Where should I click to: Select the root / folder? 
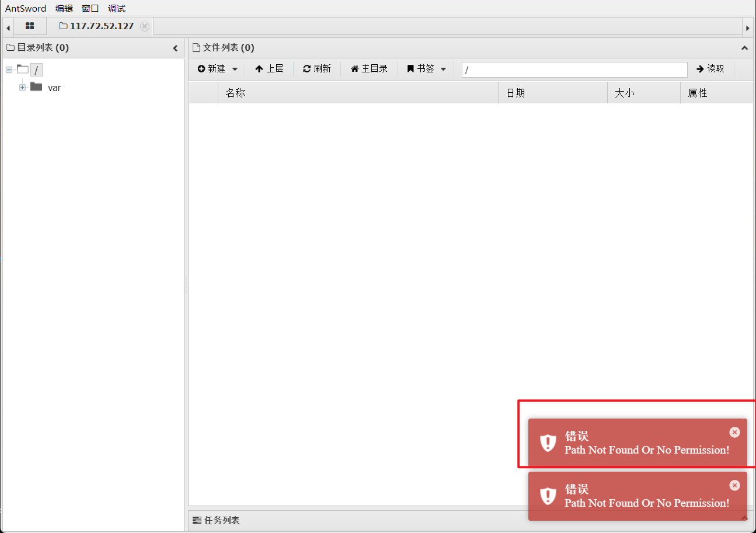(36, 70)
